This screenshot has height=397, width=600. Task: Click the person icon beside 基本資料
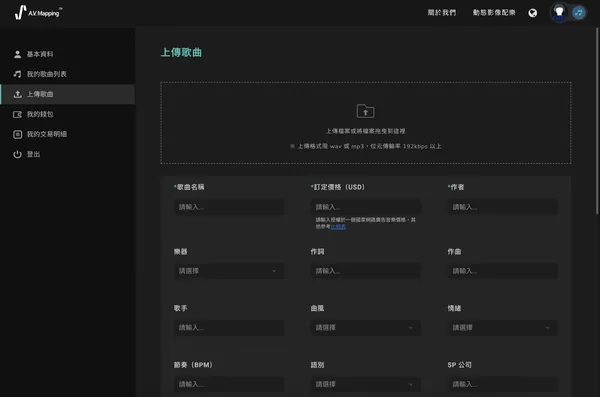(x=17, y=54)
